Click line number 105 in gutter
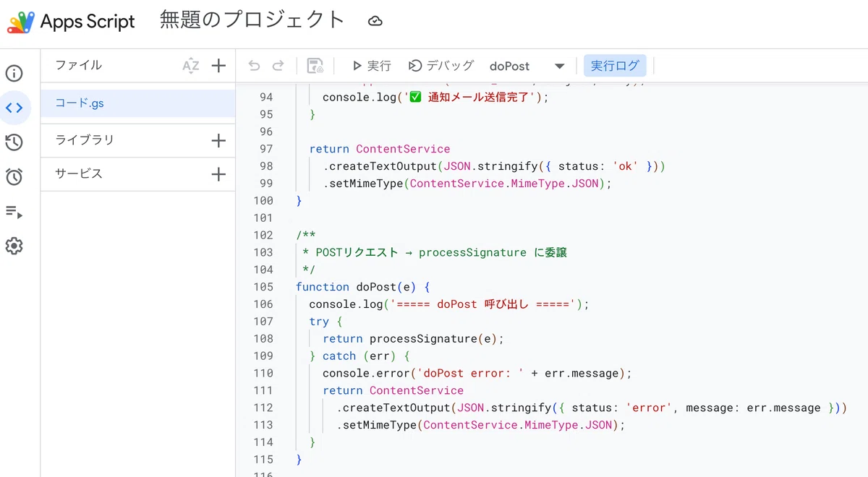The image size is (868, 477). coord(263,287)
